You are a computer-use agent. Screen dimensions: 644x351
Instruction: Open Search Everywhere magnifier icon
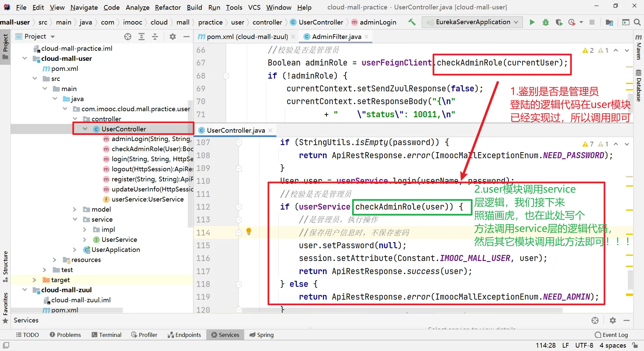[637, 22]
